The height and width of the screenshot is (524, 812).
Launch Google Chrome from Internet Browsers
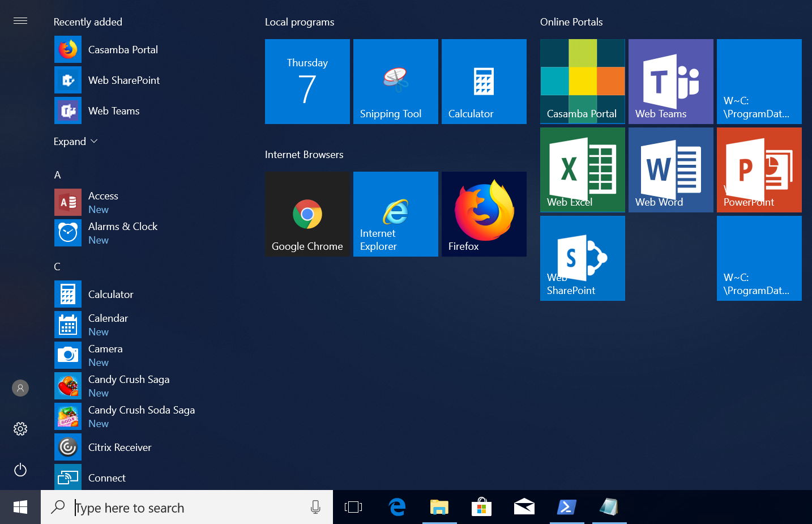coord(307,214)
